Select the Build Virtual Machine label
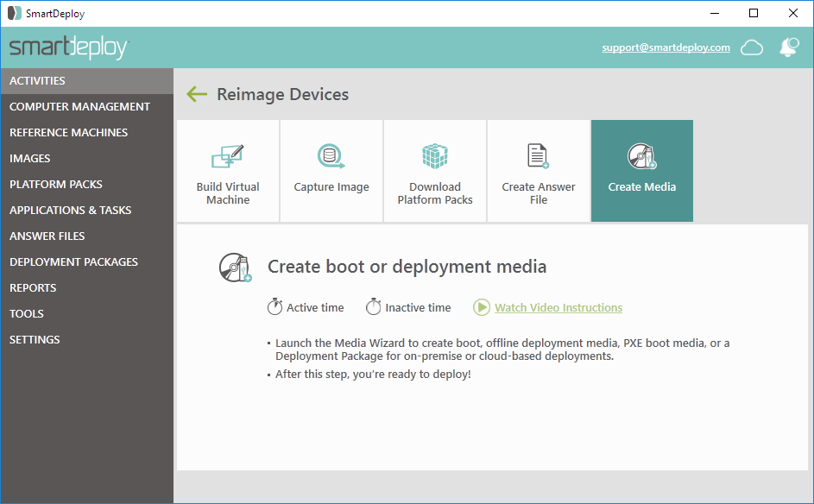This screenshot has width=814, height=504. coord(228,193)
